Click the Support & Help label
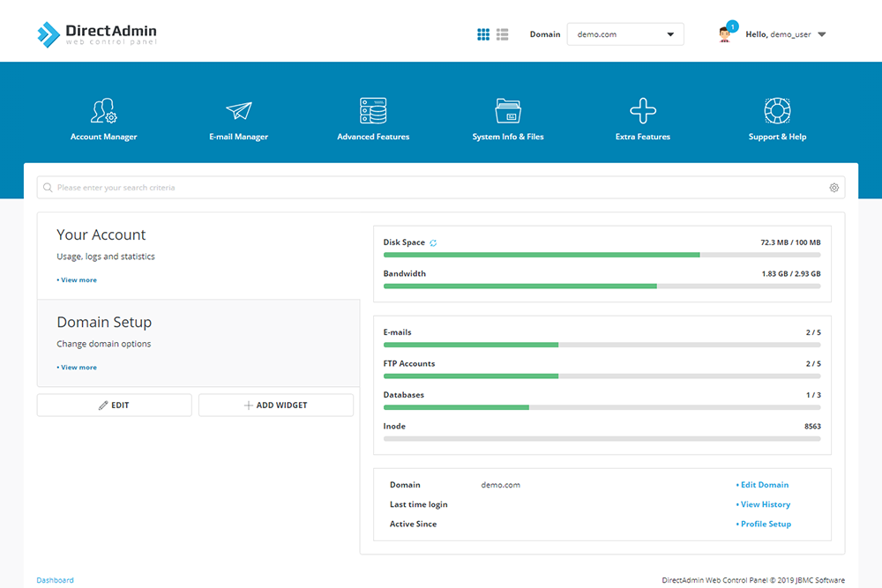This screenshot has height=588, width=882. click(777, 137)
